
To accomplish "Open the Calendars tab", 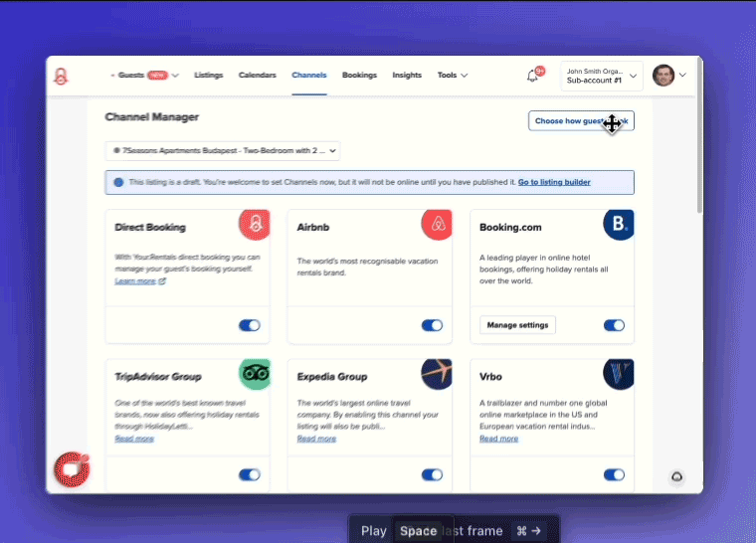I will pyautogui.click(x=257, y=75).
